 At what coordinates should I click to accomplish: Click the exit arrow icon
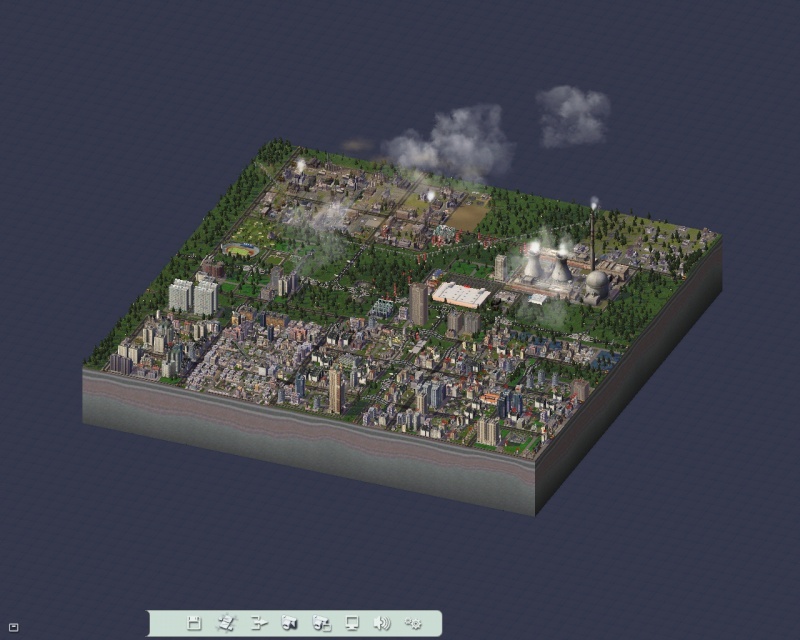259,623
